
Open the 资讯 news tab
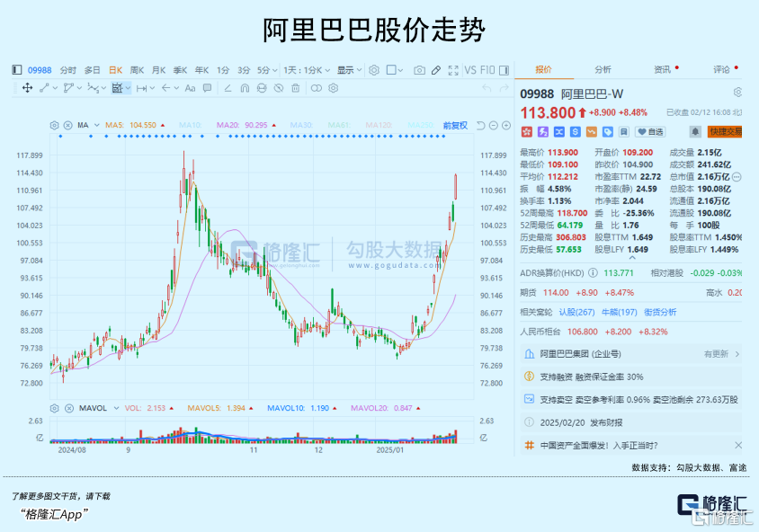pos(663,69)
